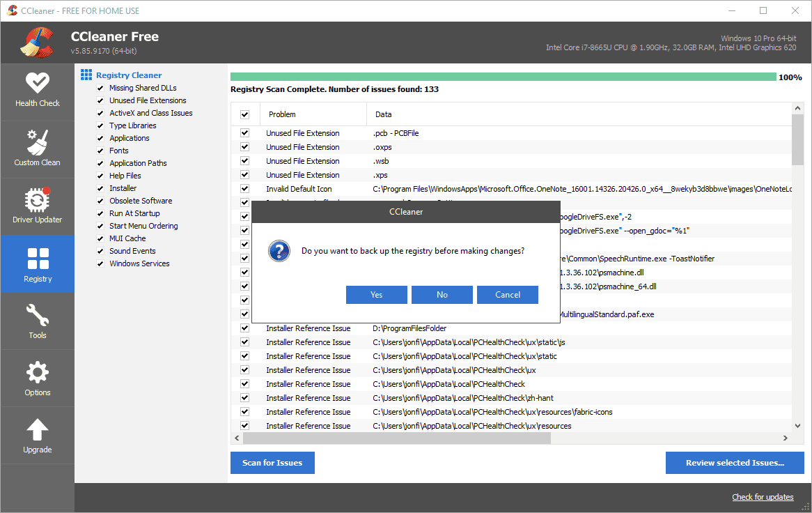Disable the Fonts scan option

pyautogui.click(x=102, y=151)
